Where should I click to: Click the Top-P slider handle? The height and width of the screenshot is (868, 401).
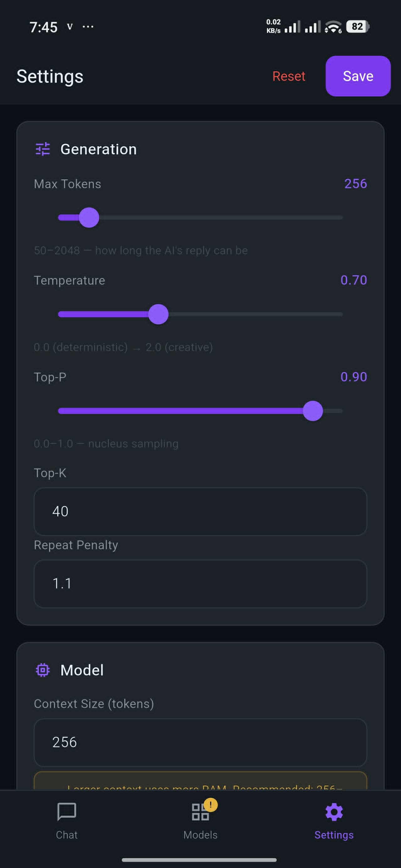(313, 411)
